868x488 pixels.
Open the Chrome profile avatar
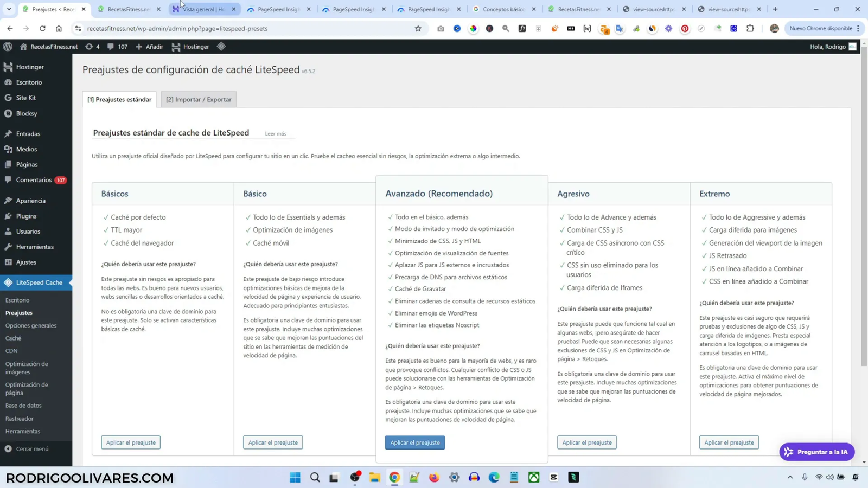(x=775, y=29)
